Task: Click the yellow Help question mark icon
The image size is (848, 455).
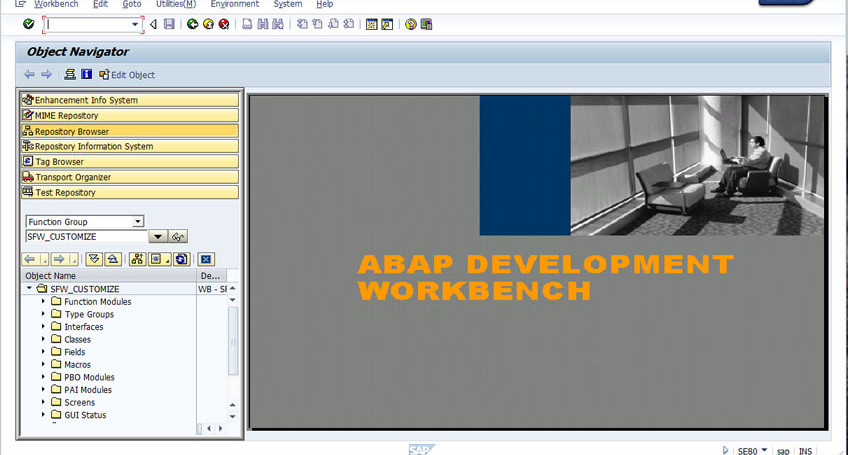Action: tap(410, 24)
